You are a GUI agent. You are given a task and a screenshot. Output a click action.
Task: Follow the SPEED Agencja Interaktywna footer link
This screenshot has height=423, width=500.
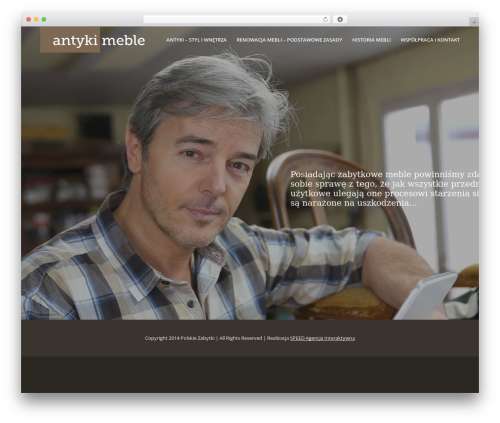pyautogui.click(x=322, y=338)
